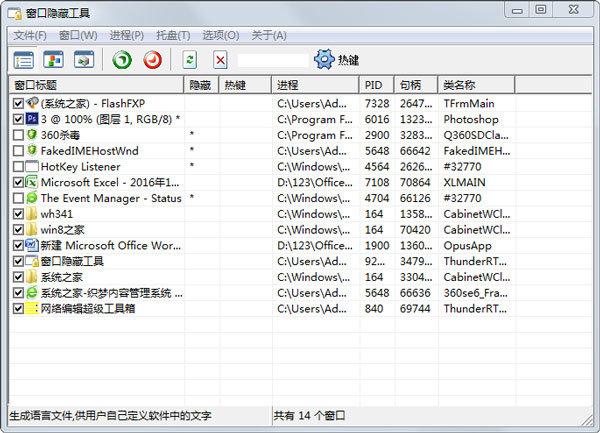The image size is (600, 433).
Task: Click the Photoshop Ps row icon
Action: 32,119
